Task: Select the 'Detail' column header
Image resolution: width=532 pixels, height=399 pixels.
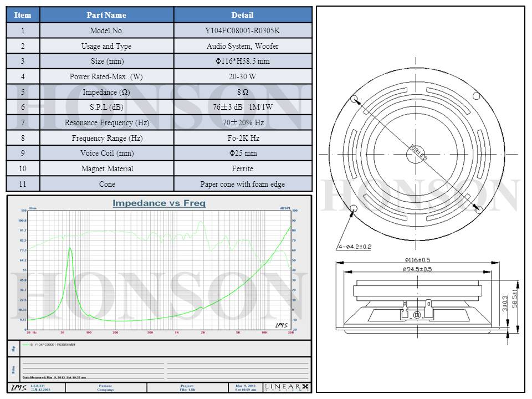Action: coord(242,15)
